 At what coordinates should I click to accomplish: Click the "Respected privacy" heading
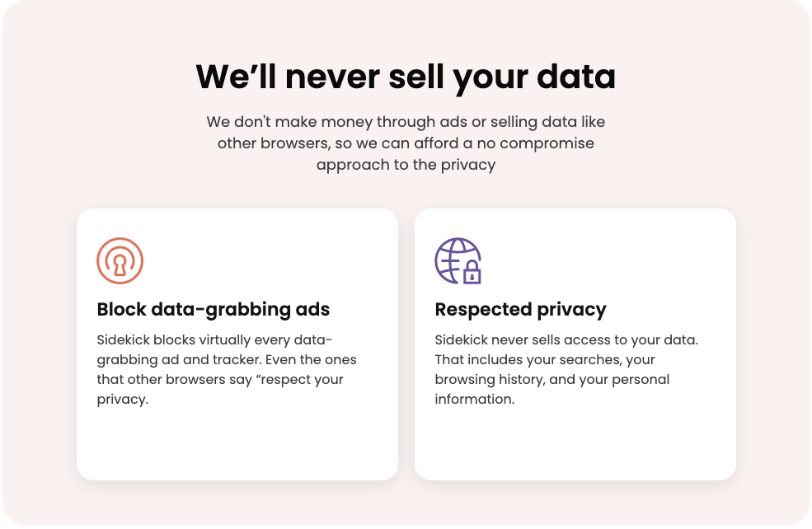520,310
